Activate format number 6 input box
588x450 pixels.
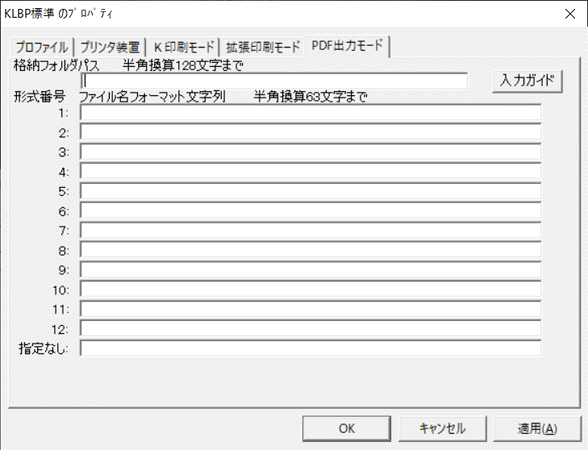(310, 211)
